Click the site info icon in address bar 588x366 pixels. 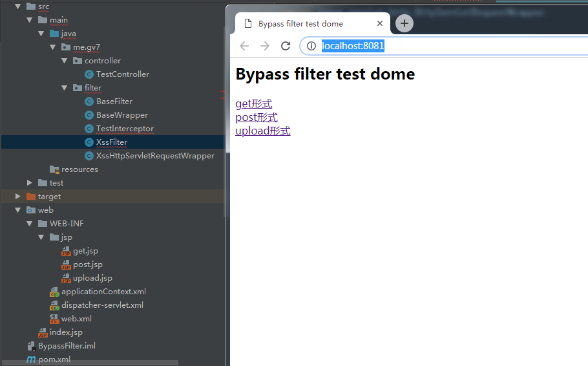click(311, 46)
